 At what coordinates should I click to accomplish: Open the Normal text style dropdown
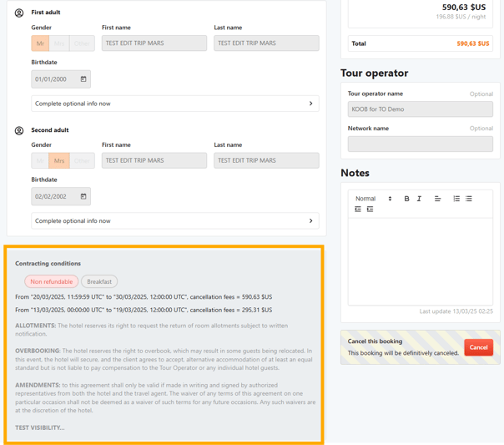click(x=373, y=199)
